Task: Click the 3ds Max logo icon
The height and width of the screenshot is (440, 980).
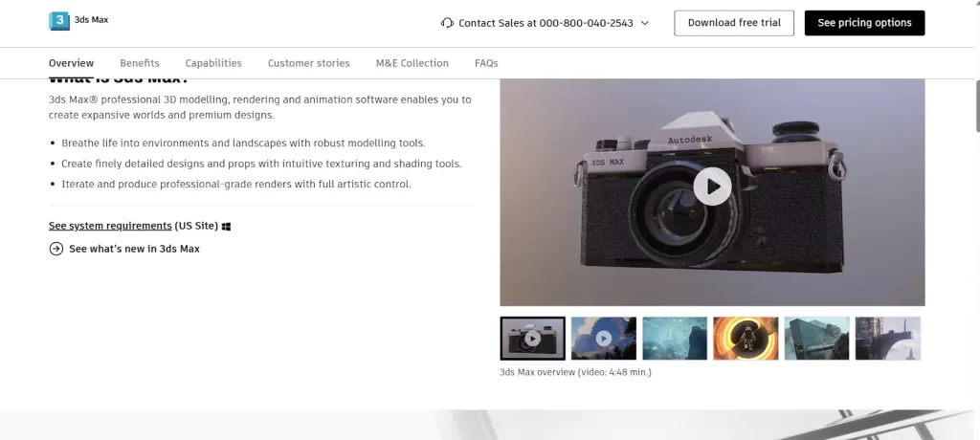Action: 59,21
